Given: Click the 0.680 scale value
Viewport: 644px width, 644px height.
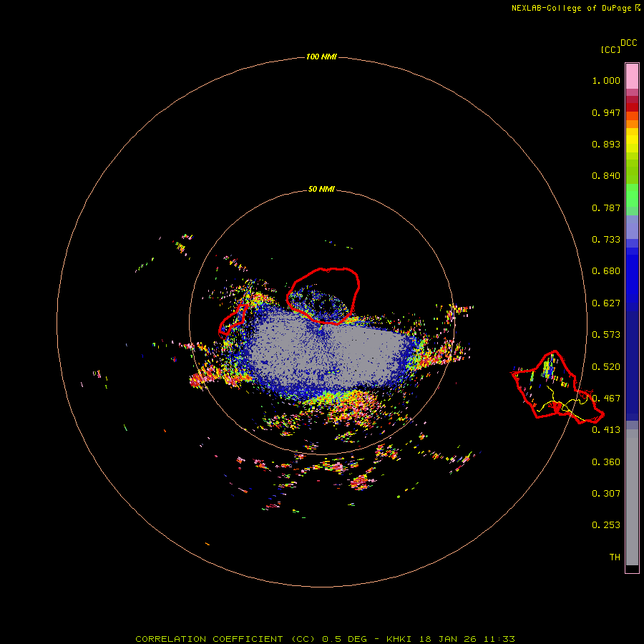Looking at the screenshot, I should point(606,271).
